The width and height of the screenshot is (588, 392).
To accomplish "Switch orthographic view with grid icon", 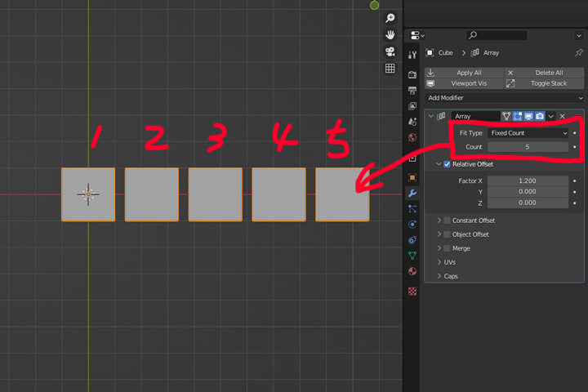I will pos(390,69).
